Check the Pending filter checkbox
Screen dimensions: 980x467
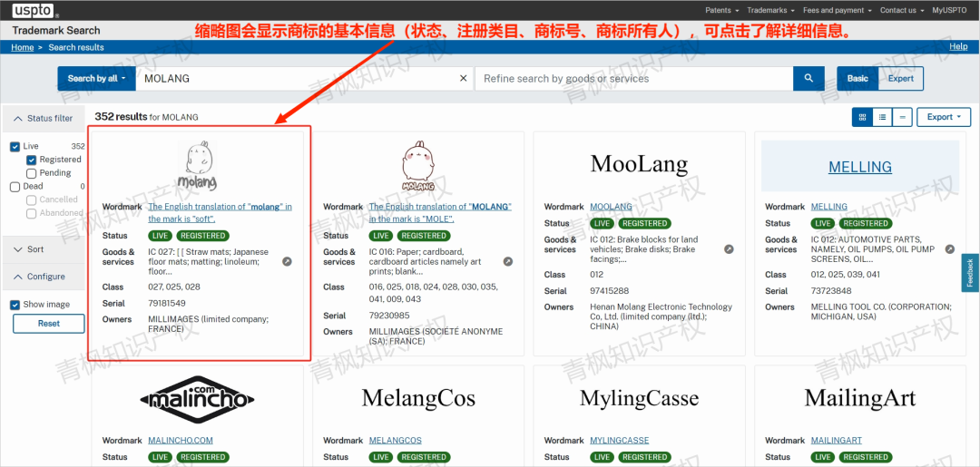[31, 173]
